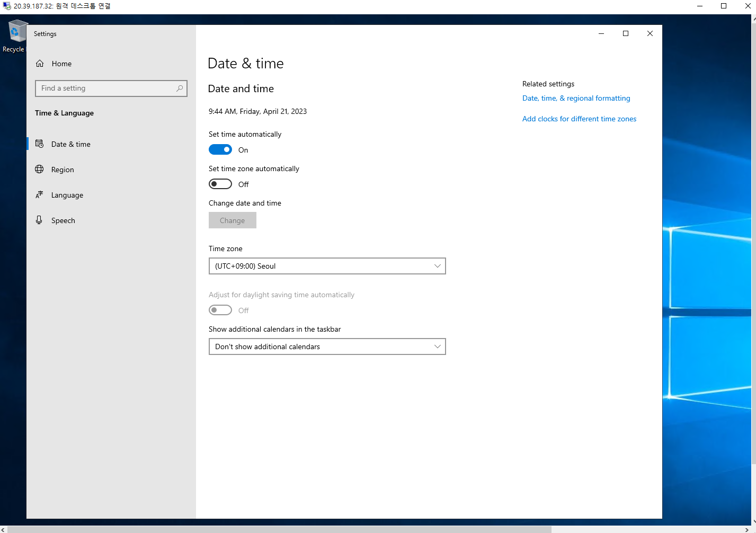
Task: Click the Remote Desktop connection title icon
Action: (7, 6)
